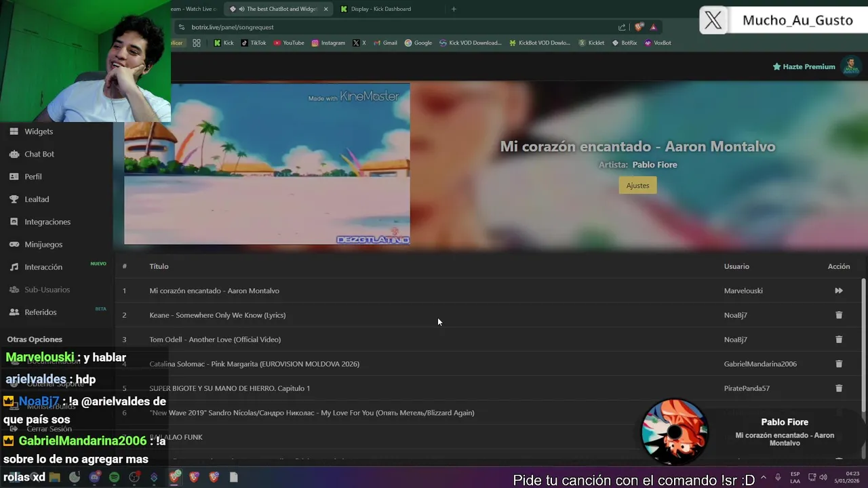Screen dimensions: 868x488
Task: Open the Google bookmark
Action: point(418,43)
